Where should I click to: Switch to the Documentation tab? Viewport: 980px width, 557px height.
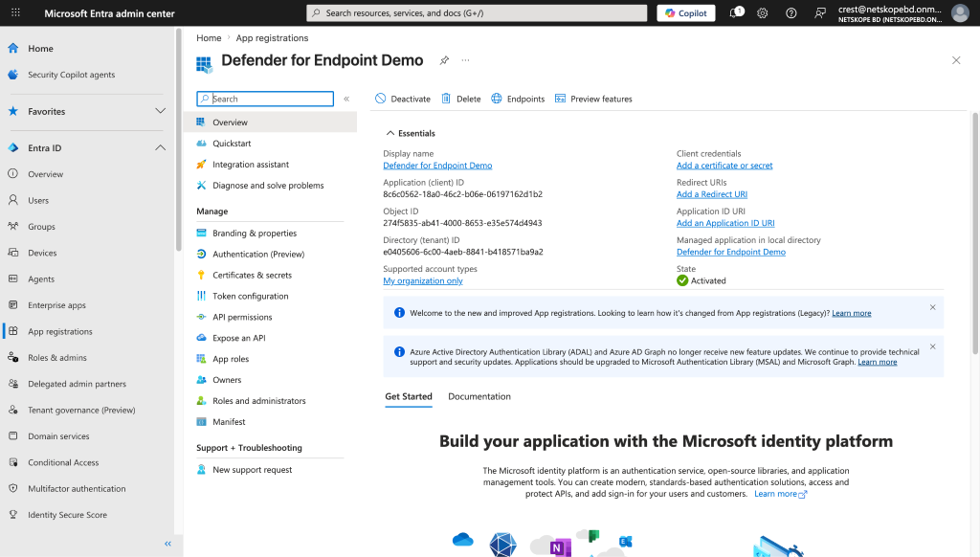click(x=479, y=396)
